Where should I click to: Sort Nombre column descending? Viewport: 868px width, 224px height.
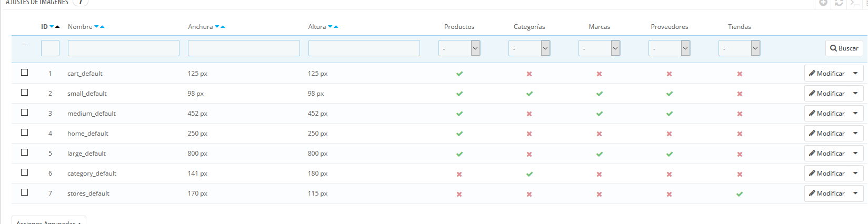(x=96, y=27)
